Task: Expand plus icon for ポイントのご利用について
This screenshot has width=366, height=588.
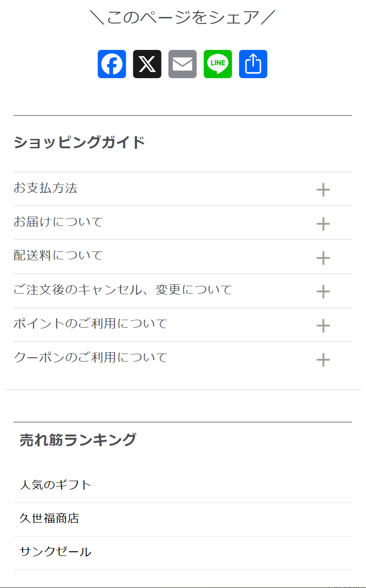Action: [323, 326]
